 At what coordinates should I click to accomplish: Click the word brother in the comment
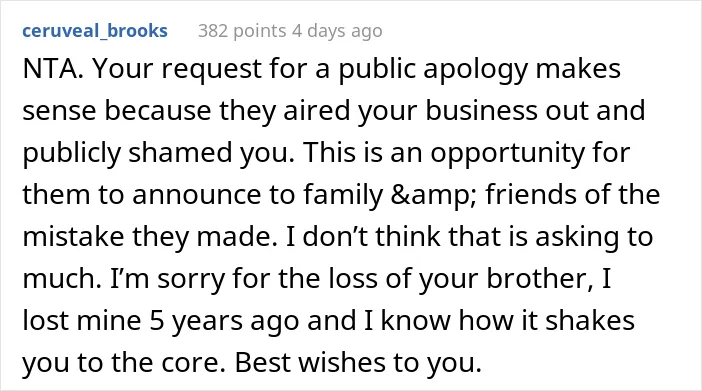[543, 279]
